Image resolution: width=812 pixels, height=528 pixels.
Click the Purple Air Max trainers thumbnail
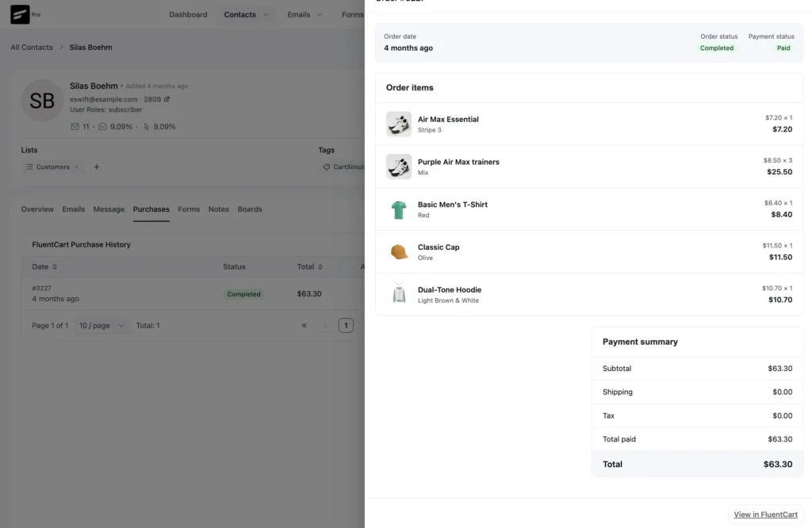point(399,166)
